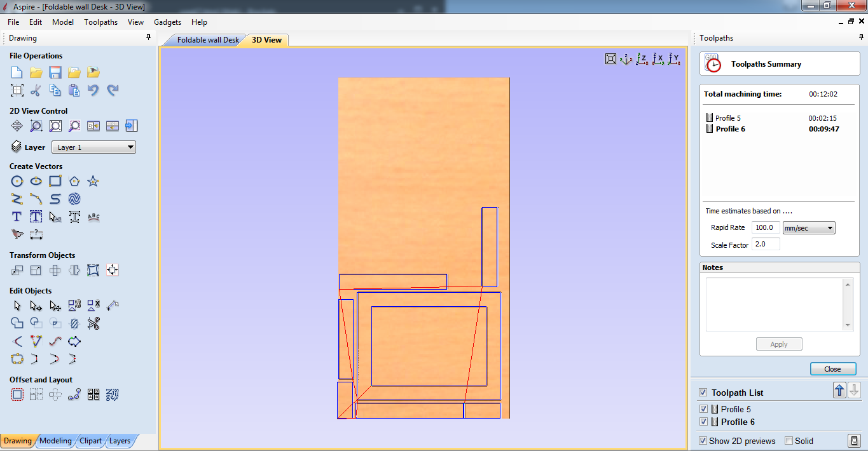Switch to the Modeling tab
Screen dimensions: 868x451
click(x=55, y=441)
